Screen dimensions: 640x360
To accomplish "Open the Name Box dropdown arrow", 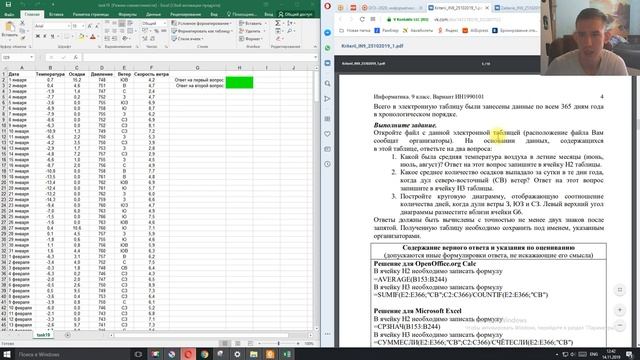I will (31, 58).
